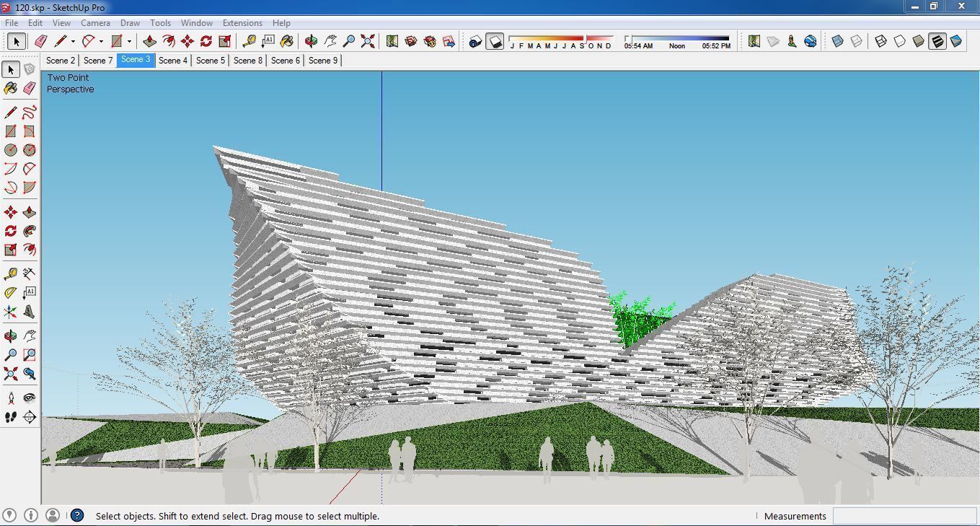Click the Send to LayOut icon
Image resolution: width=980 pixels, height=526 pixels.
(x=448, y=41)
